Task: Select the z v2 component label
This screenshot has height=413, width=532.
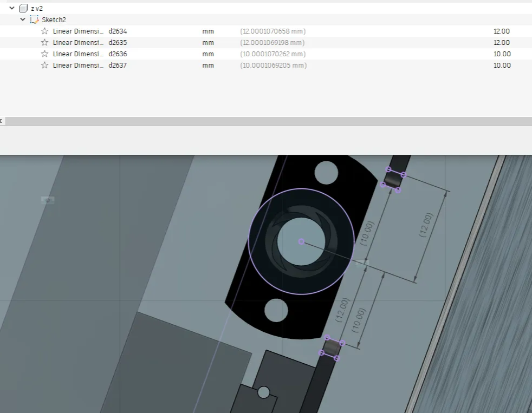Action: pyautogui.click(x=37, y=8)
